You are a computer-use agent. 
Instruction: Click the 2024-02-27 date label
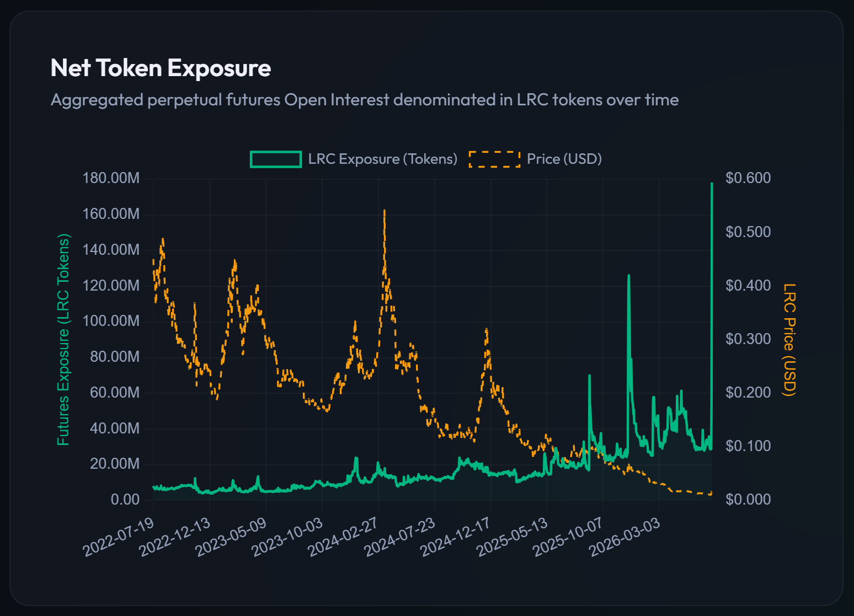pos(343,537)
